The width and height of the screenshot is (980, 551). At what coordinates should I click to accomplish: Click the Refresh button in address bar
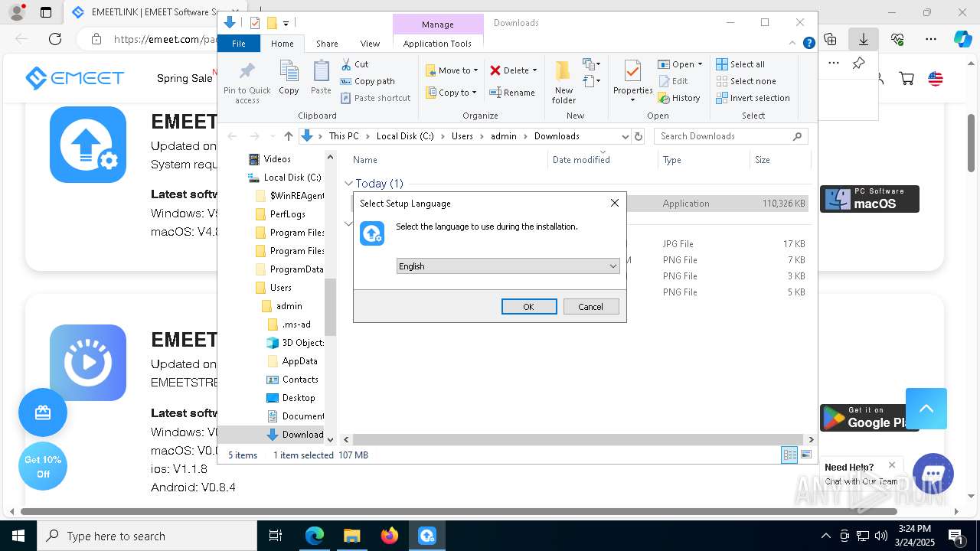pyautogui.click(x=639, y=136)
